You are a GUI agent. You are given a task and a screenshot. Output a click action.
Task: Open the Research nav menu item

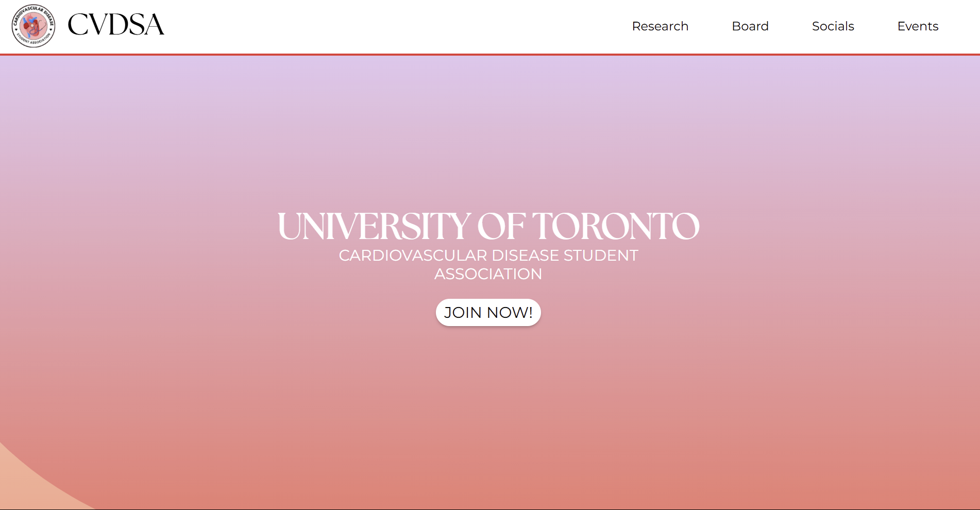660,26
